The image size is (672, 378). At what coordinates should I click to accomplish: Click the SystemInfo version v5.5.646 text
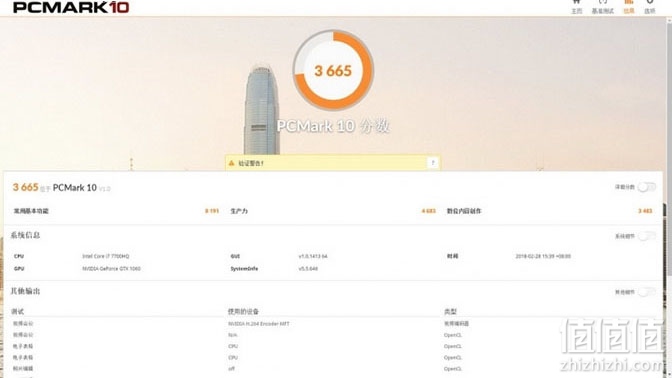tap(308, 269)
